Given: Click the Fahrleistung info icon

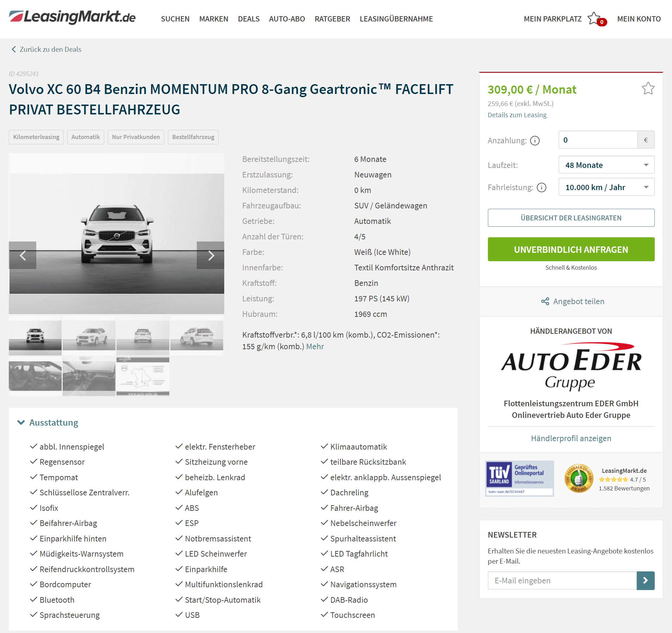Looking at the screenshot, I should 542,187.
